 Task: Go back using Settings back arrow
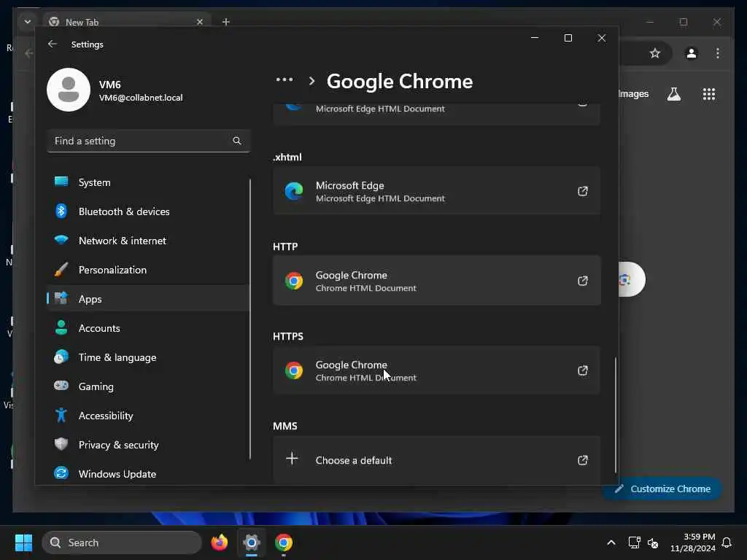[53, 44]
